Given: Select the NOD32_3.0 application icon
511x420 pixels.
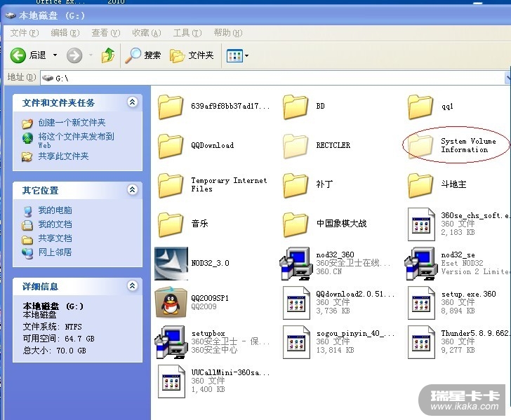Looking at the screenshot, I should point(171,264).
